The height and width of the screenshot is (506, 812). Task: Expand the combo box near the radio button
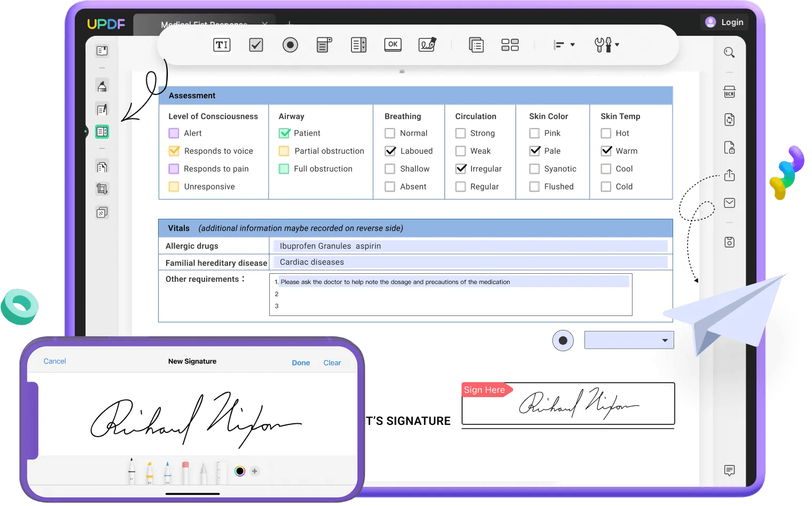pyautogui.click(x=665, y=340)
